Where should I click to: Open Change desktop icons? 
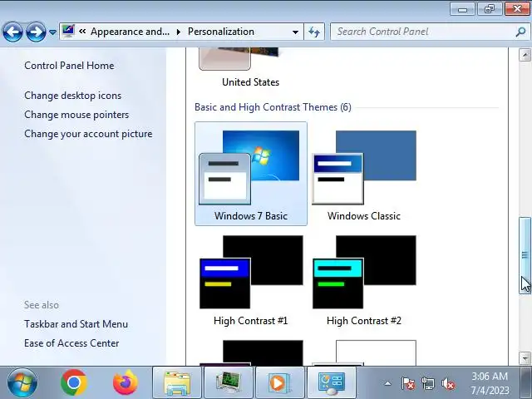tap(72, 96)
